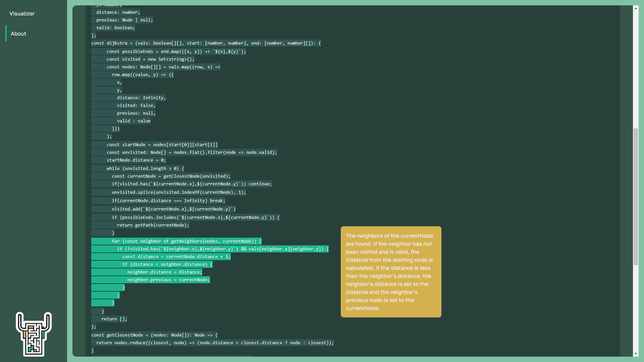Click the highlighted 'for (const neighbor' line
Screen dimensions: 644x362
186,241
